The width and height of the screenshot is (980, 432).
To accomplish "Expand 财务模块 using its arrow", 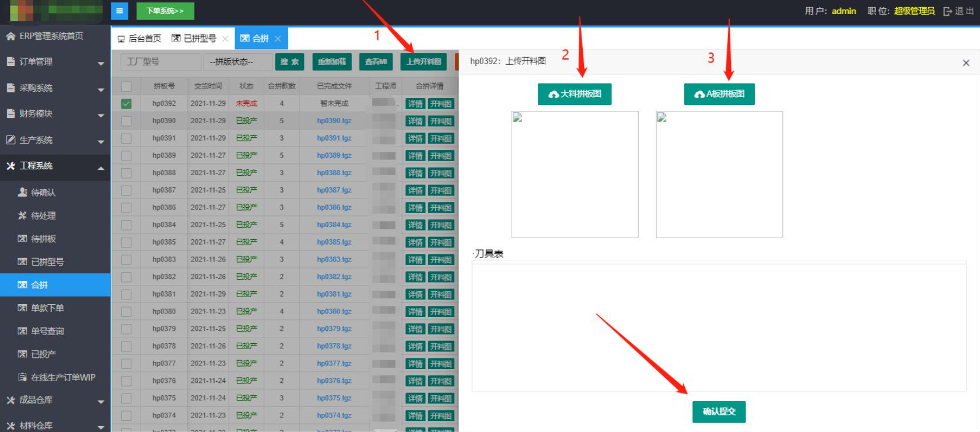I will (x=101, y=115).
